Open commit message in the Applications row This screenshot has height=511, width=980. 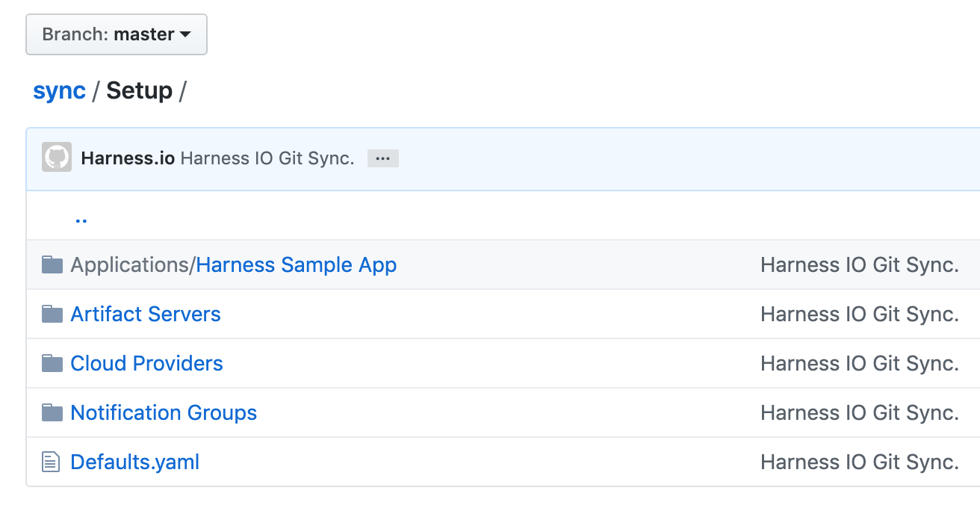click(x=860, y=264)
